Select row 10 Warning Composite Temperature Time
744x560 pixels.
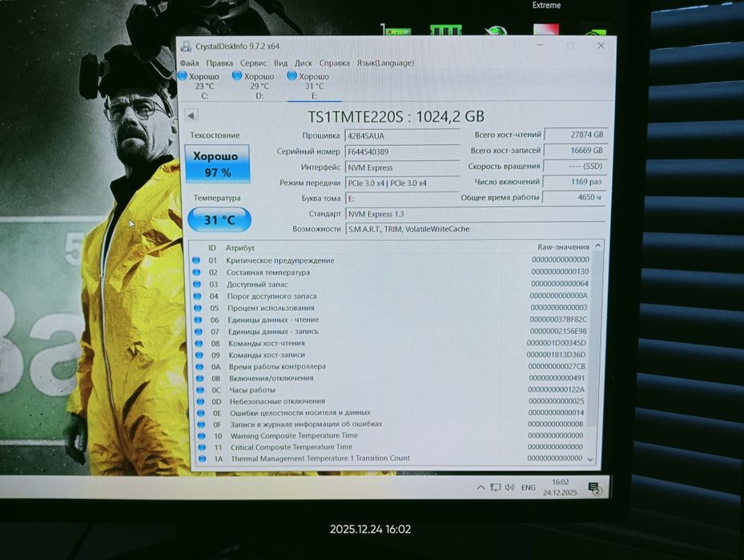pyautogui.click(x=392, y=436)
